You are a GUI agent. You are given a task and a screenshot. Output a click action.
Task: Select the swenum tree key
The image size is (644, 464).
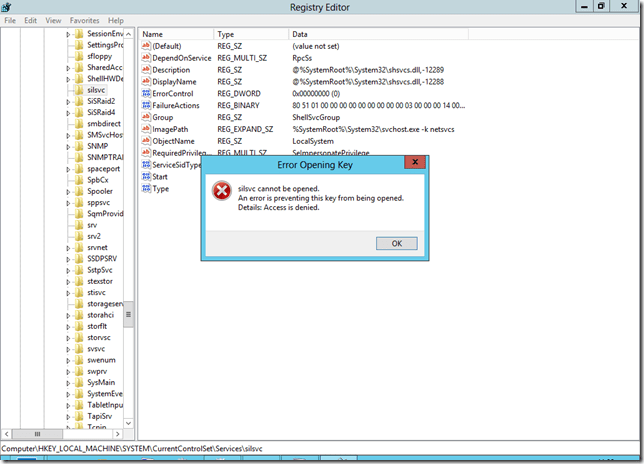(x=101, y=360)
